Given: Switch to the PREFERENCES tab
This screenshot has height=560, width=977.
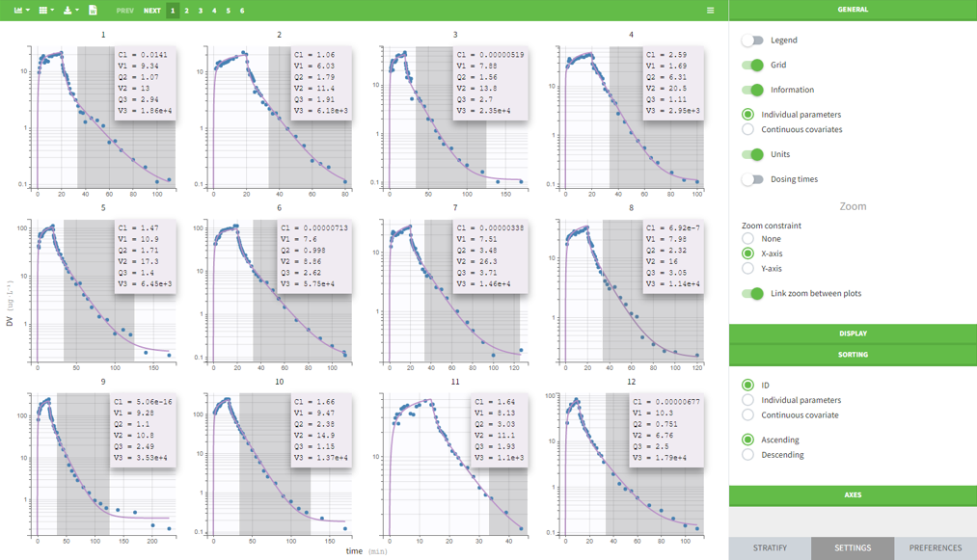Looking at the screenshot, I should pyautogui.click(x=935, y=547).
